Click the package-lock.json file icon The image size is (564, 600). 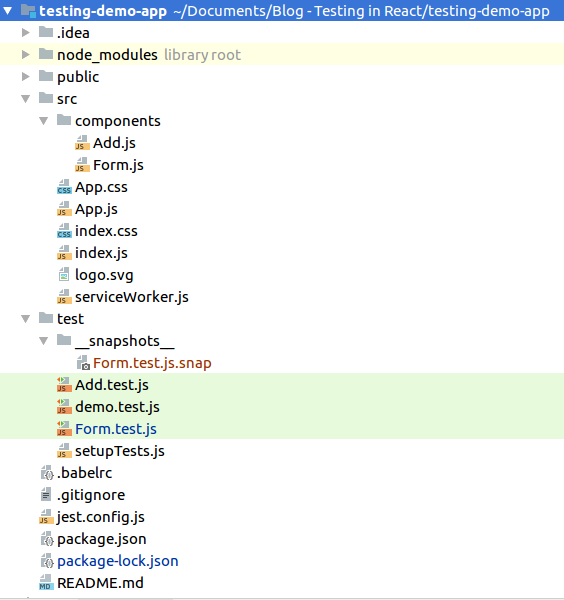coord(47,561)
